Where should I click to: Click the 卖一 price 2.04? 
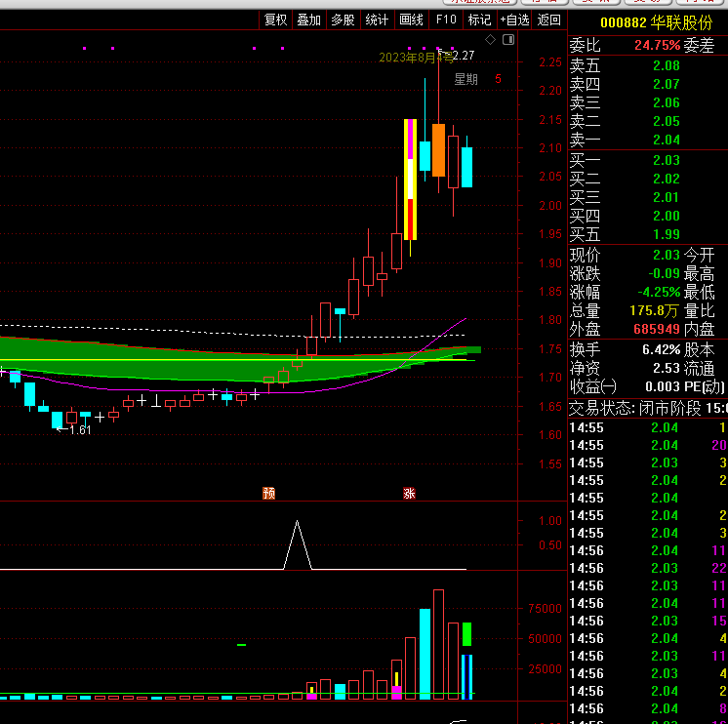tap(667, 141)
